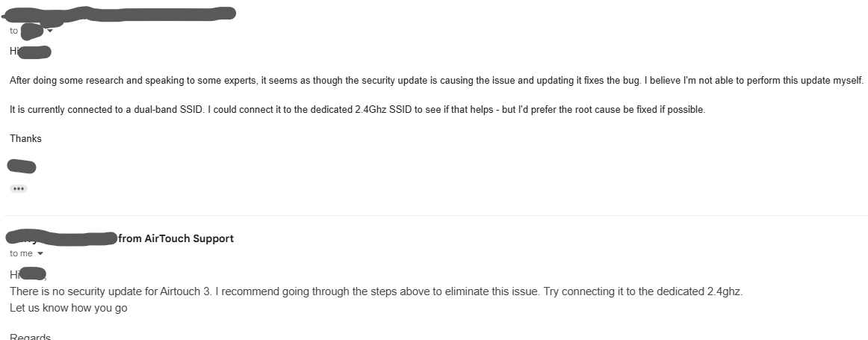Viewport: 868px width, 340px height.
Task: Expand the "to me" details arrow
Action: click(x=40, y=254)
